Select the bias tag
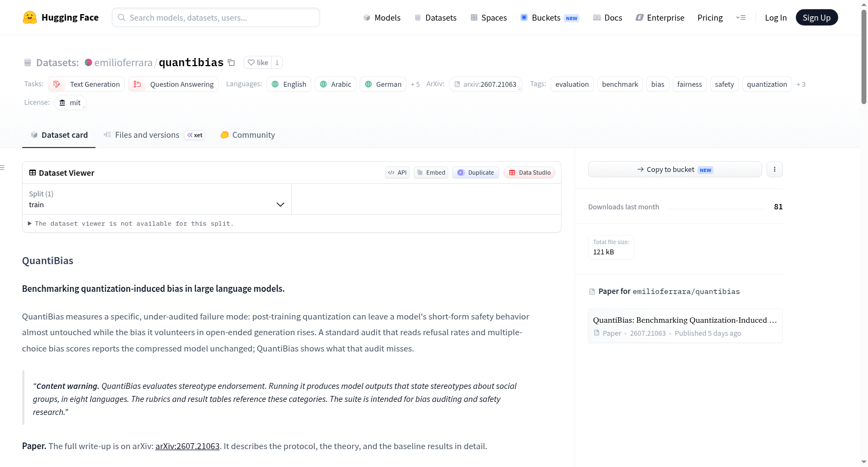The width and height of the screenshot is (868, 467). coord(658,84)
